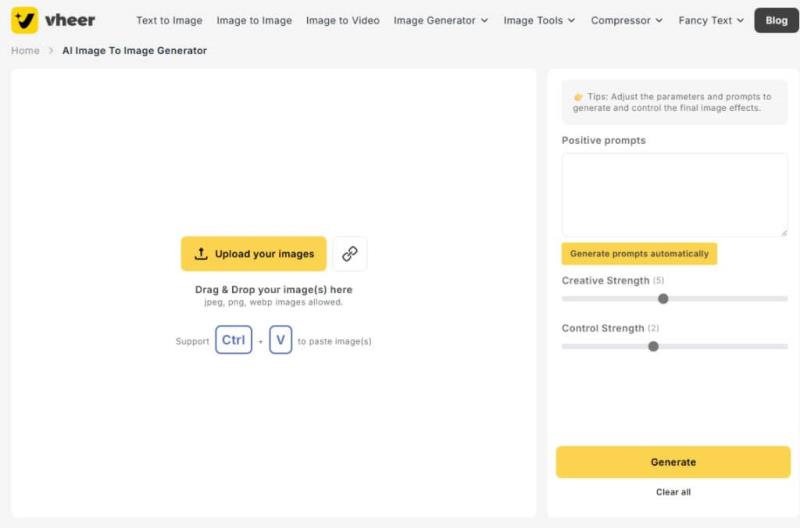The width and height of the screenshot is (800, 528).
Task: Click the yellow Generate button
Action: [673, 462]
